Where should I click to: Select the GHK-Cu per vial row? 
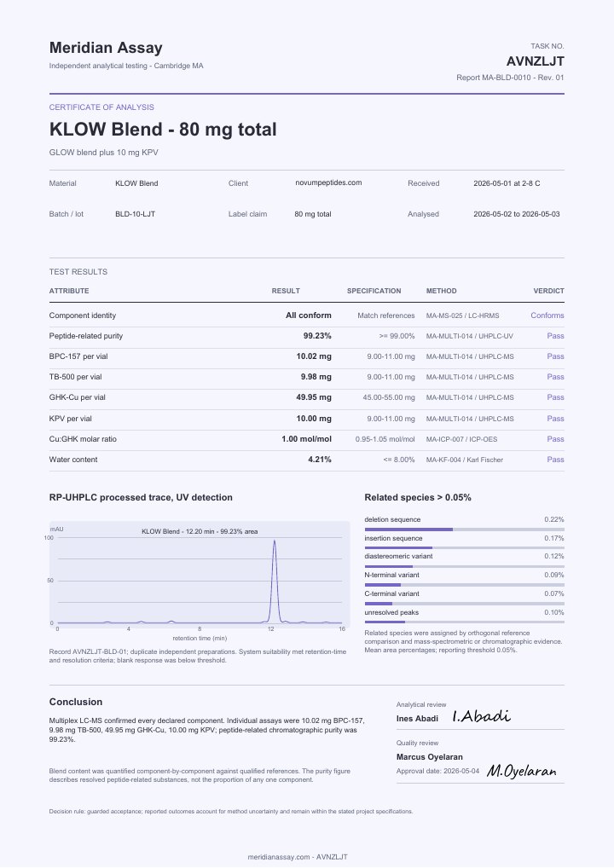[307, 397]
